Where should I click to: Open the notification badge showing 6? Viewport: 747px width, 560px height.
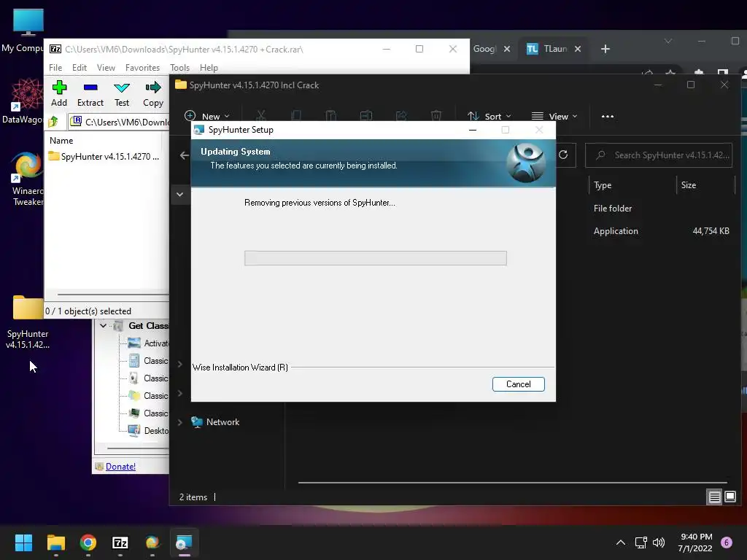click(727, 542)
